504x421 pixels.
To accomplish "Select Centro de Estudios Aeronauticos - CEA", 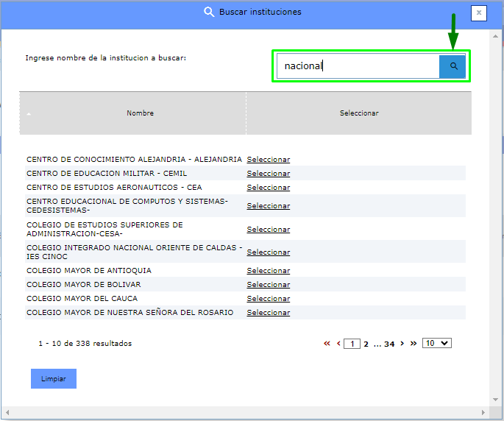I will click(268, 188).
